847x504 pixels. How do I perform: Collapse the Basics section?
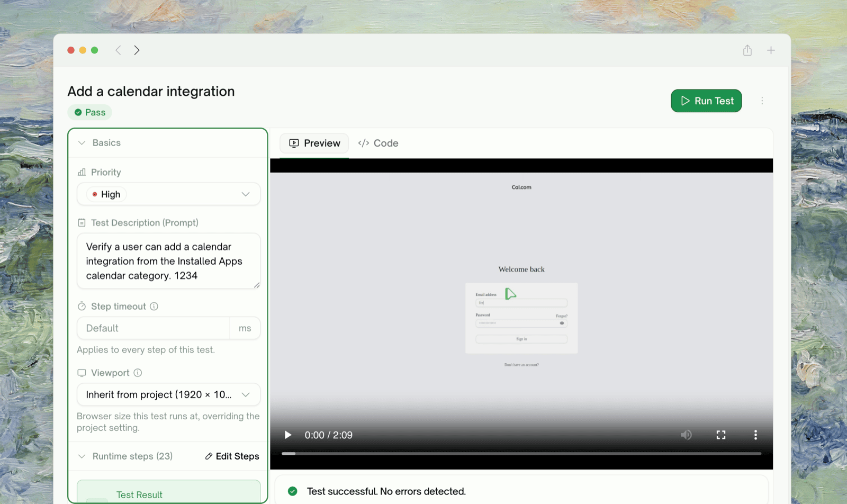click(x=82, y=143)
